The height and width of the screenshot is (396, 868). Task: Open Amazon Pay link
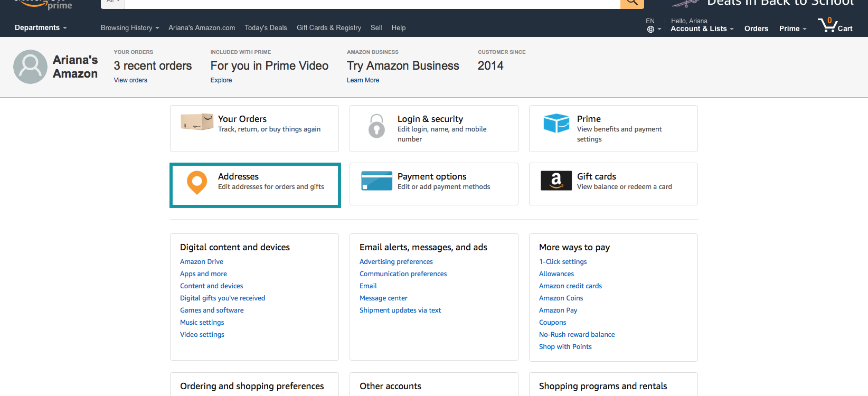(558, 310)
